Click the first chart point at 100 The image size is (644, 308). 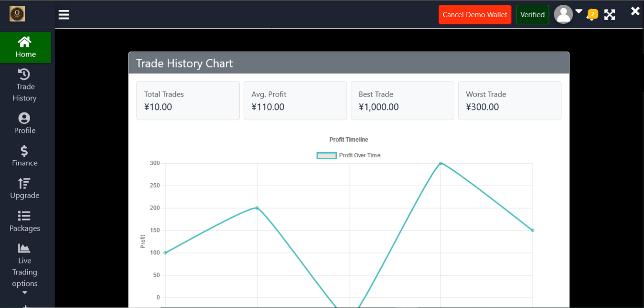coord(165,253)
